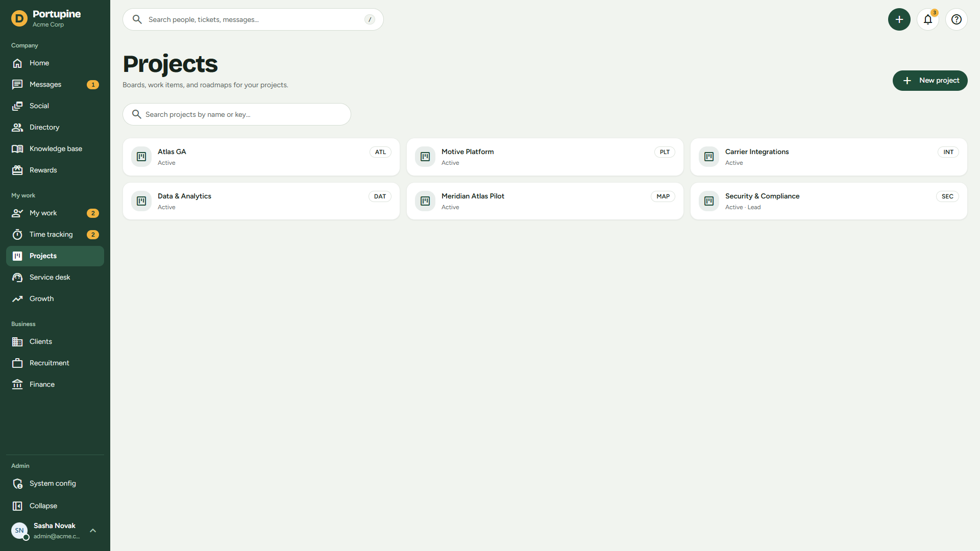
Task: Click the Clients building icon
Action: (17, 342)
